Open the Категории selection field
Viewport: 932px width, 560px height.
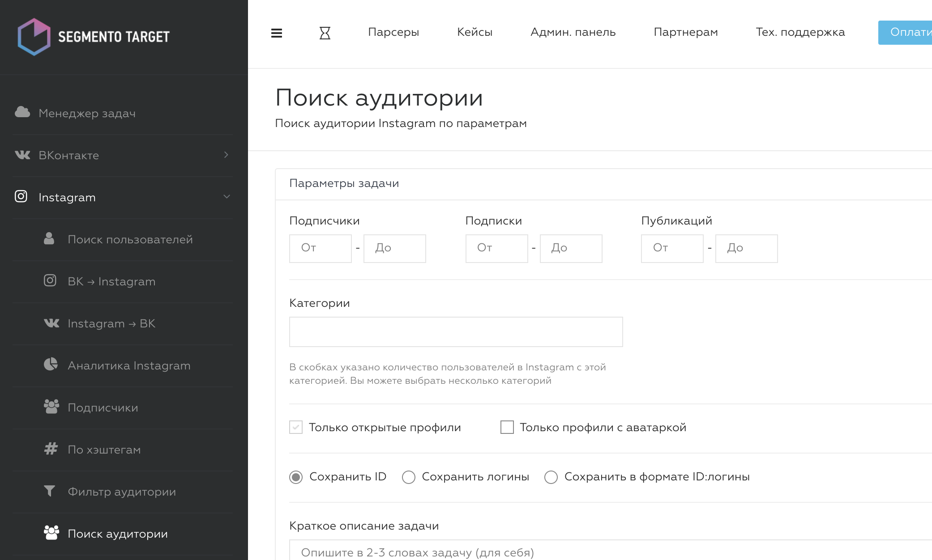tap(456, 332)
